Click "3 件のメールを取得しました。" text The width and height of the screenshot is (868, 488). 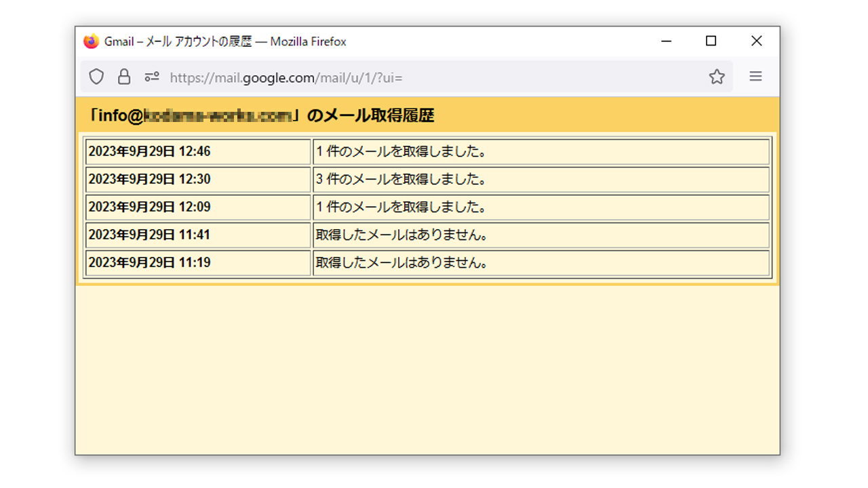click(x=402, y=180)
